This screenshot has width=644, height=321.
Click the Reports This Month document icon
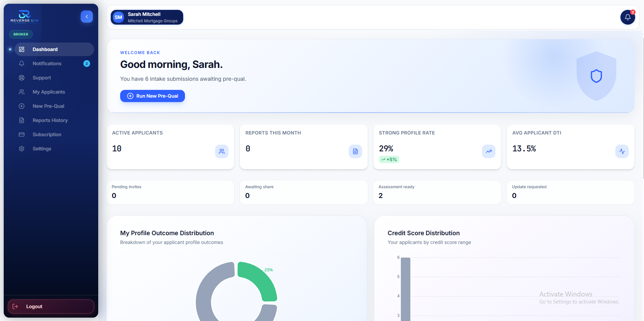355,151
